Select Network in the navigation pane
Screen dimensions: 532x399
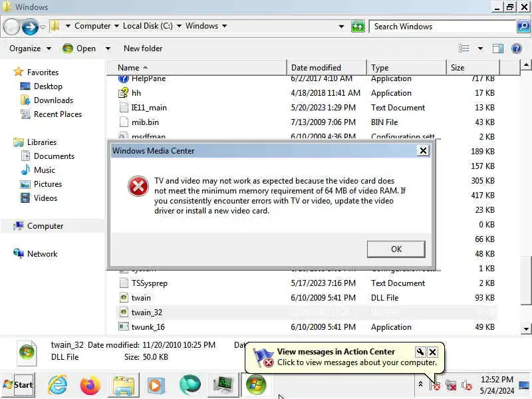coord(42,254)
